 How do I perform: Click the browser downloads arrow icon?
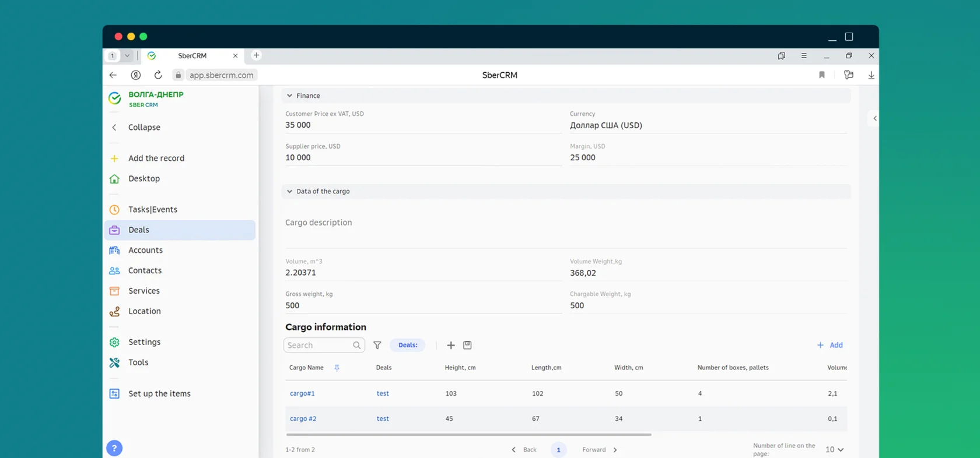coord(871,75)
